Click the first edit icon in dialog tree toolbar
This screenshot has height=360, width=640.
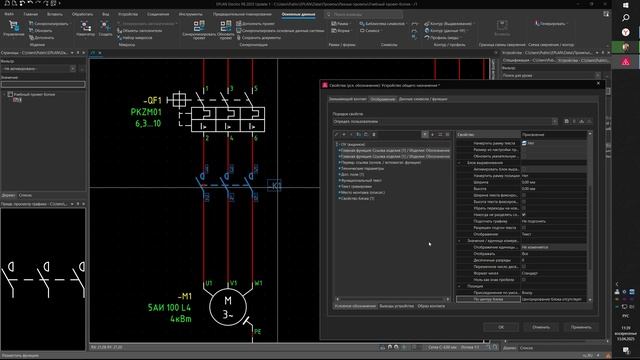click(337, 134)
